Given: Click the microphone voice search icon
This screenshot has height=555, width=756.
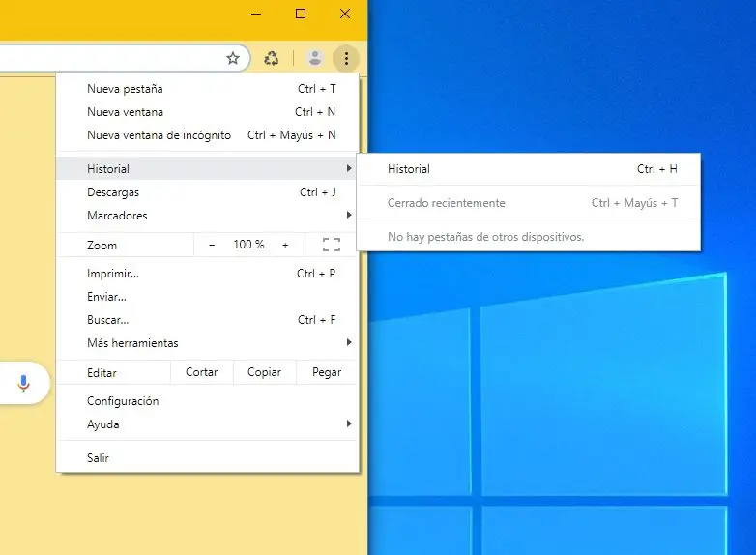Looking at the screenshot, I should 23,383.
